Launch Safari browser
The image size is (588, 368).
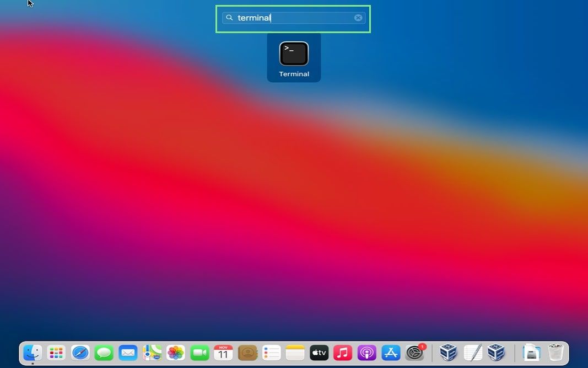[x=80, y=353]
